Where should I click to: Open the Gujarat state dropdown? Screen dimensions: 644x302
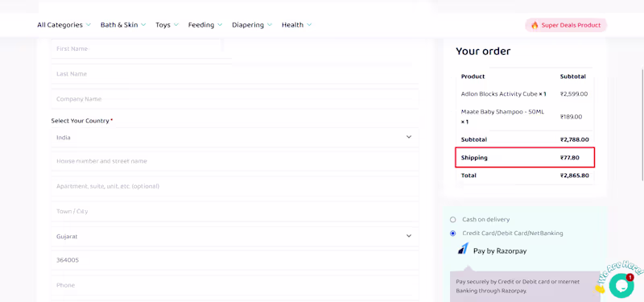[235, 236]
